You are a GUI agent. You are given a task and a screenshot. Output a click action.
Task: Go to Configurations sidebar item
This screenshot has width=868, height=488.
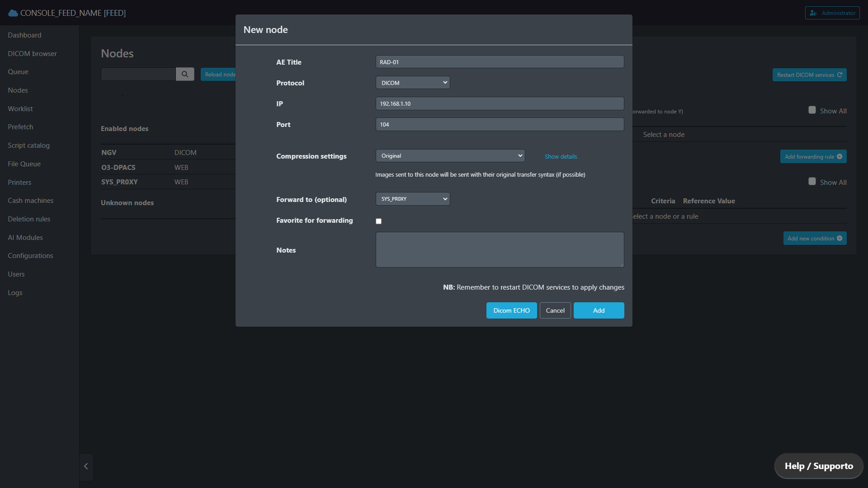pyautogui.click(x=30, y=256)
